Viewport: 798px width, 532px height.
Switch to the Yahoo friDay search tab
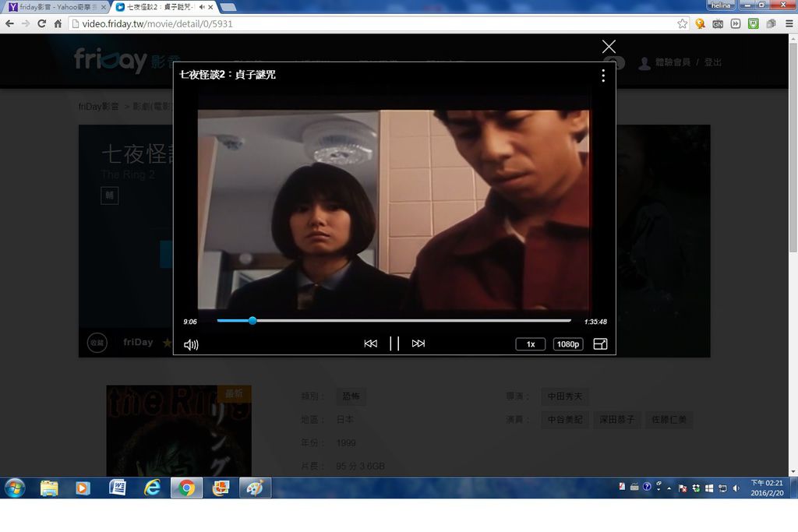click(x=56, y=7)
